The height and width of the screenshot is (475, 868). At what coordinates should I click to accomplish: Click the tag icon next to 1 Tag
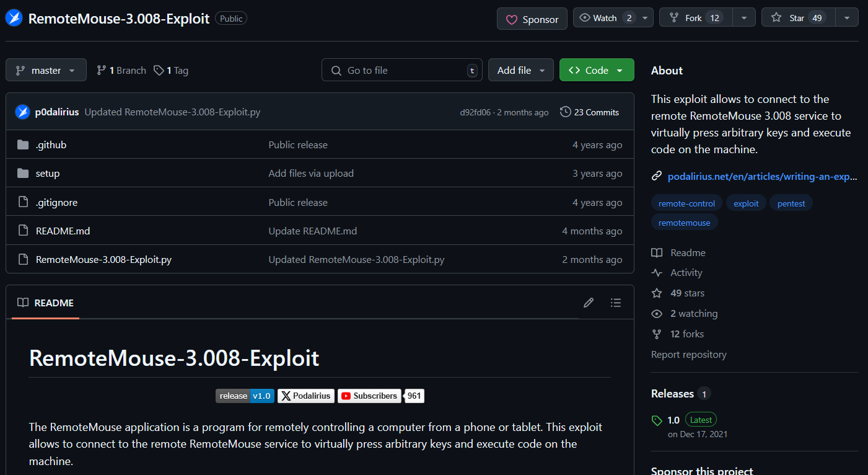tap(159, 70)
